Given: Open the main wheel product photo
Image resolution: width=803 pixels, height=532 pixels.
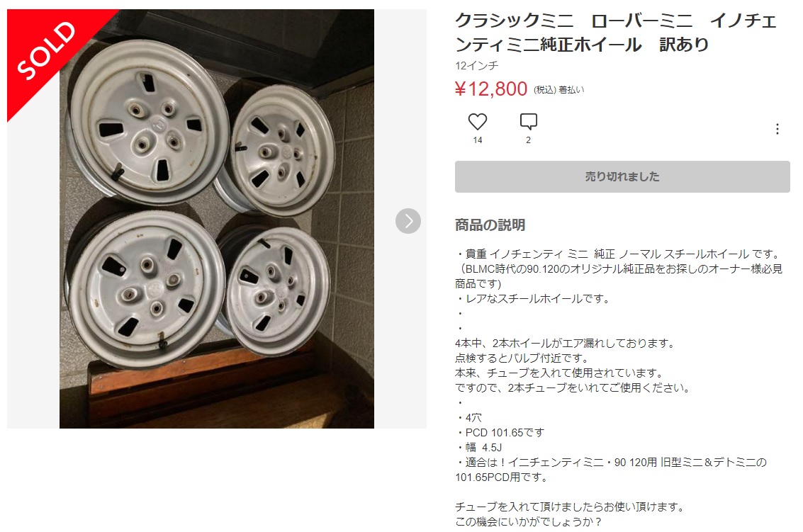Looking at the screenshot, I should 217,219.
